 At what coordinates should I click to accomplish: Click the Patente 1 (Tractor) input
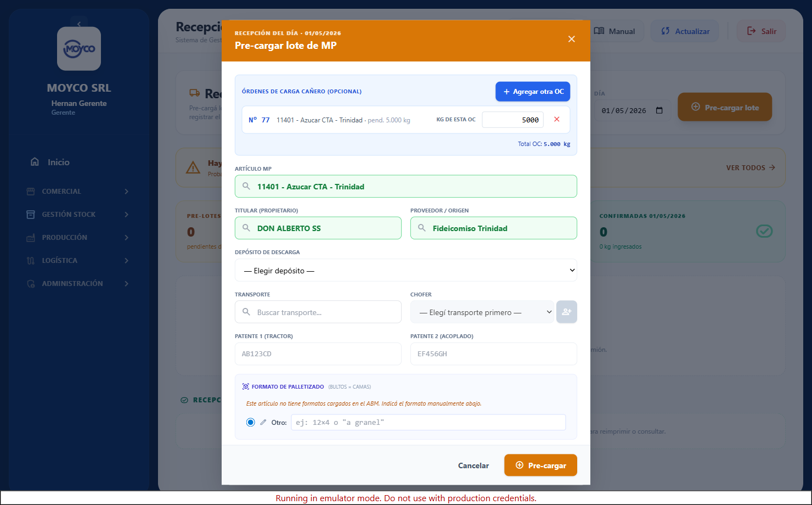[318, 354]
